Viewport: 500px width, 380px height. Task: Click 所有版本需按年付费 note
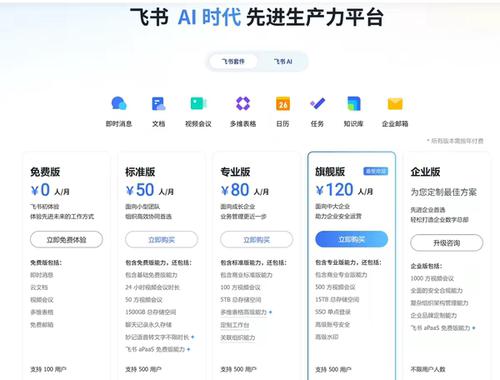455,141
